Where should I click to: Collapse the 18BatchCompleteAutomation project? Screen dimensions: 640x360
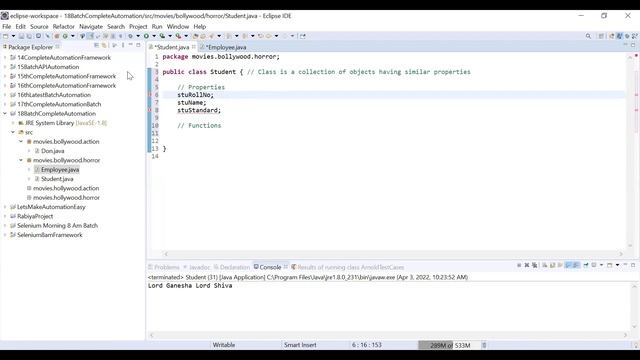tap(5, 113)
